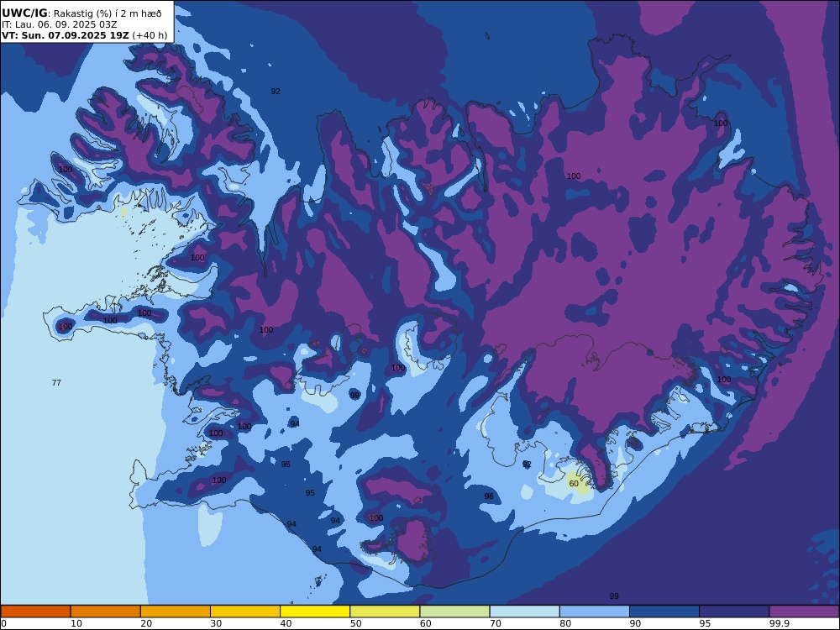Click the '77' humidity value over the western ocean
This screenshot has width=840, height=630.
[56, 382]
